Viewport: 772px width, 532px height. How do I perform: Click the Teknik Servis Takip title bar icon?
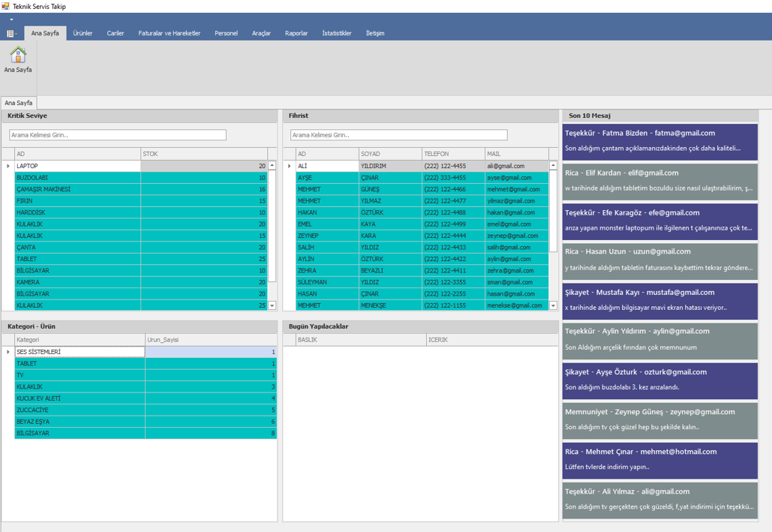[x=6, y=6]
